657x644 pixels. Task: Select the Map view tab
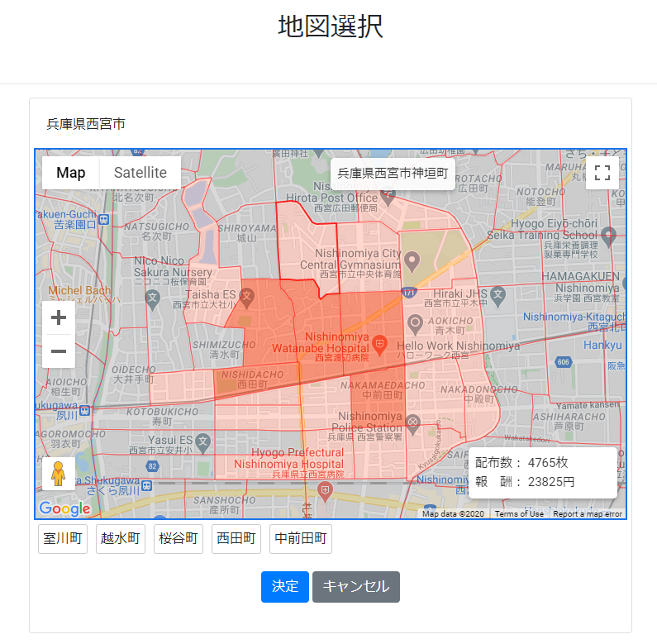coord(71,173)
